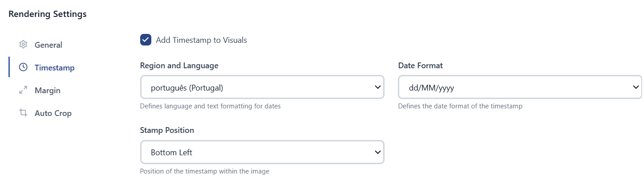644x186 pixels.
Task: Go to the Margin settings tab
Action: click(48, 90)
